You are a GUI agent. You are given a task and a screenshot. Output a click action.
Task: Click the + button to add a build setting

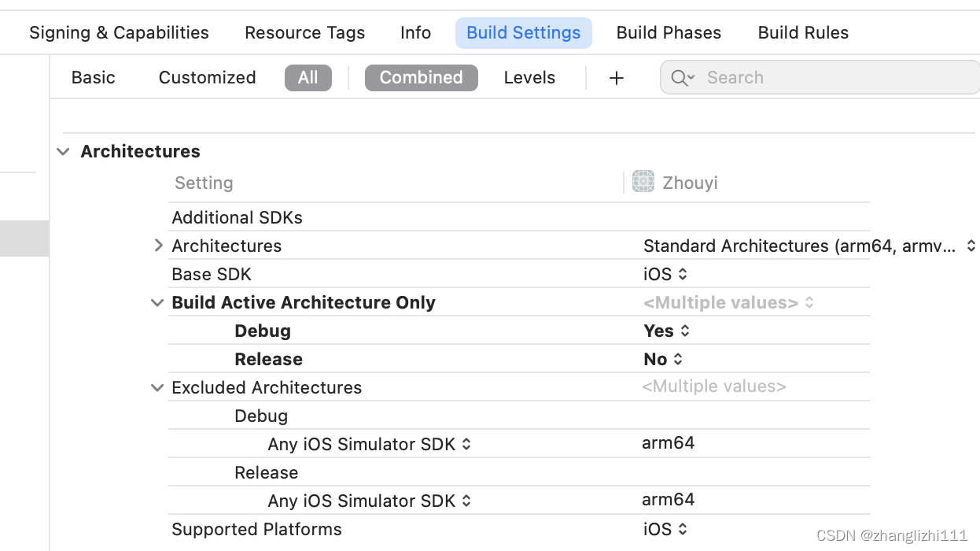[616, 77]
